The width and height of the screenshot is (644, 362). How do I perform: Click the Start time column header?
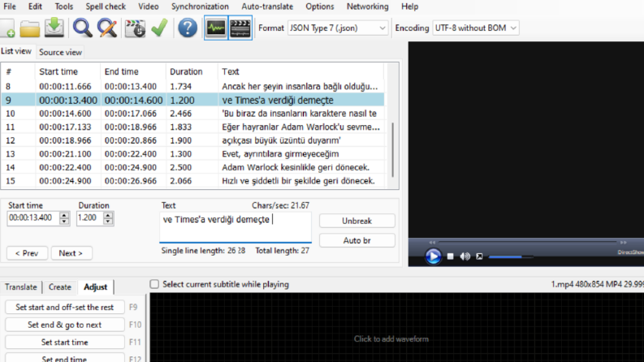(67, 71)
